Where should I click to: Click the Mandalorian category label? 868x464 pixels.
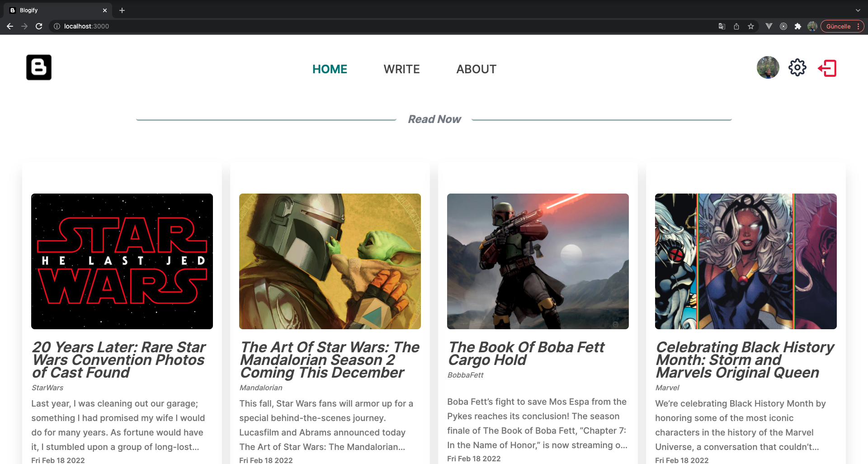pyautogui.click(x=261, y=388)
